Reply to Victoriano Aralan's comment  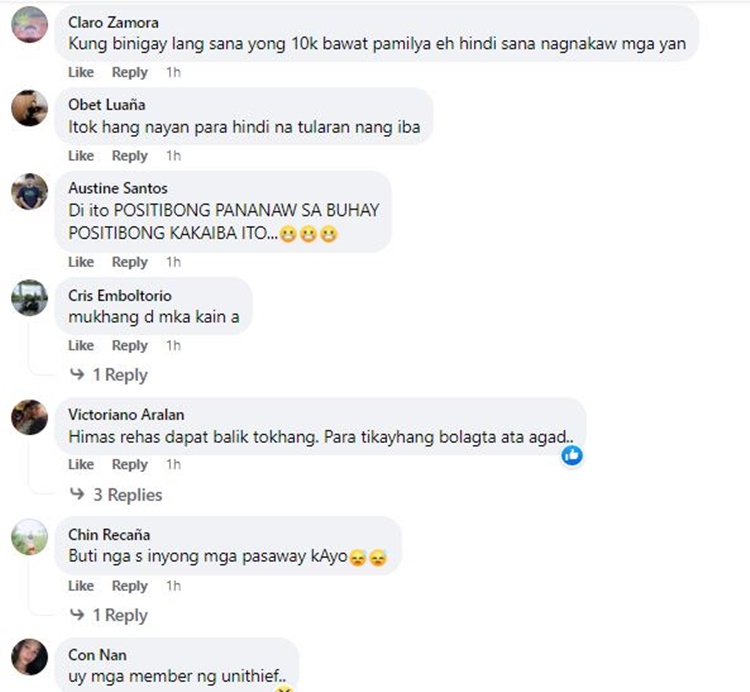(130, 464)
